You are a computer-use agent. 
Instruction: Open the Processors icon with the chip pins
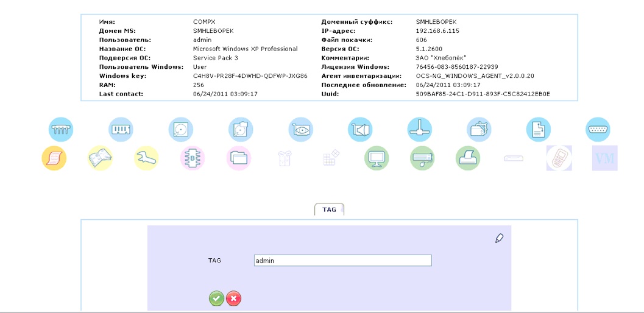[x=61, y=130]
